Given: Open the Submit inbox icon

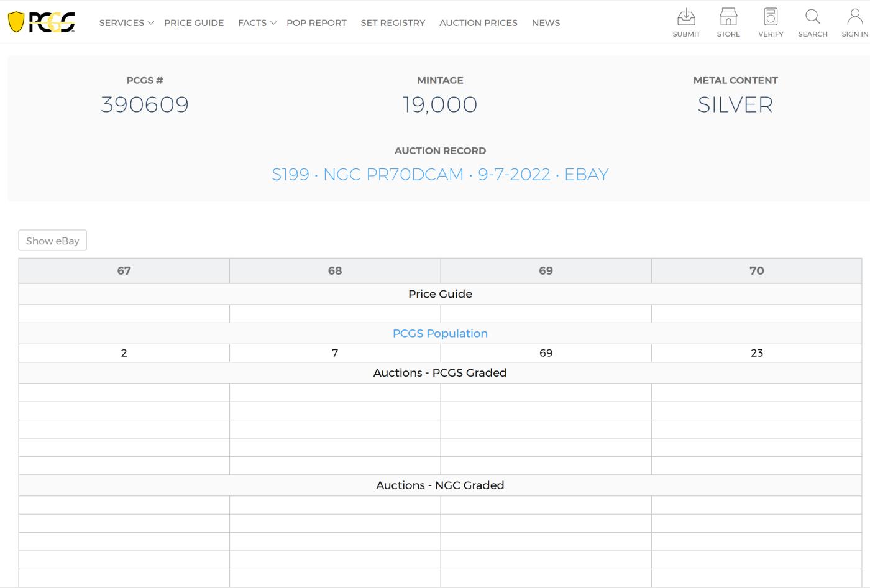Looking at the screenshot, I should (686, 17).
